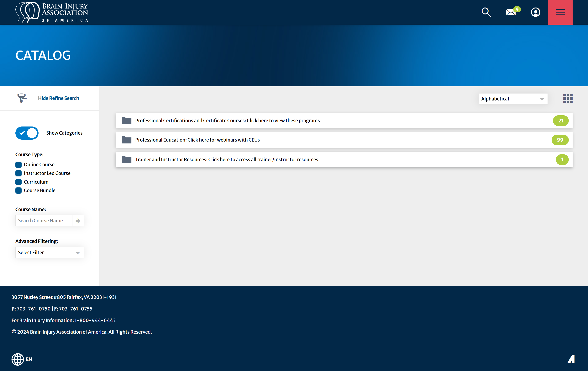
Task: Click the Course Type: label
Action: click(x=29, y=155)
